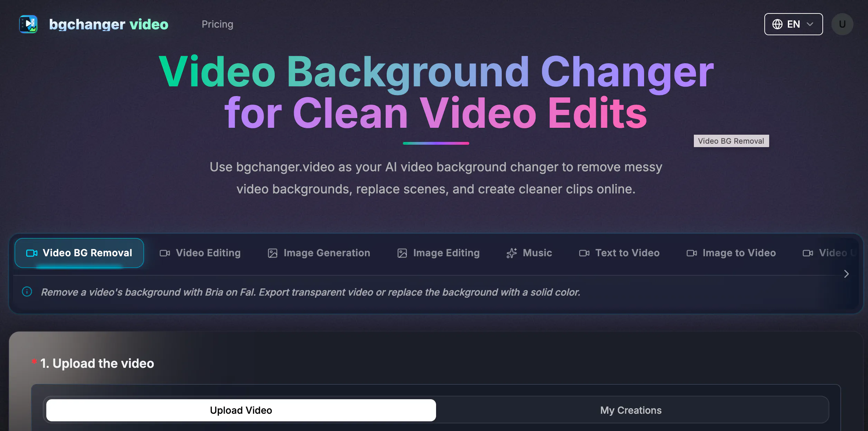
Task: Click the bgchanger video logo icon
Action: pyautogui.click(x=28, y=24)
